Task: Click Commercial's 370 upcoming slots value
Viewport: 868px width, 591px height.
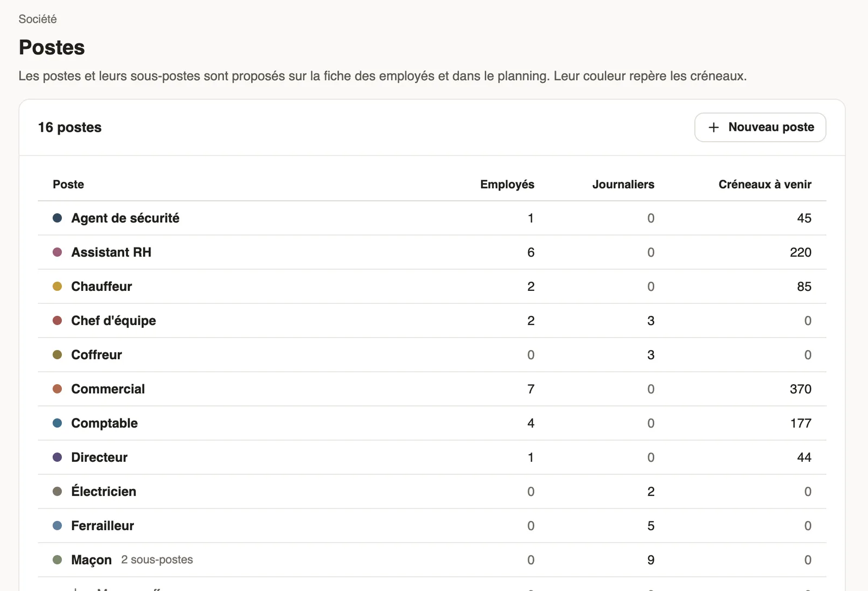Action: 801,389
